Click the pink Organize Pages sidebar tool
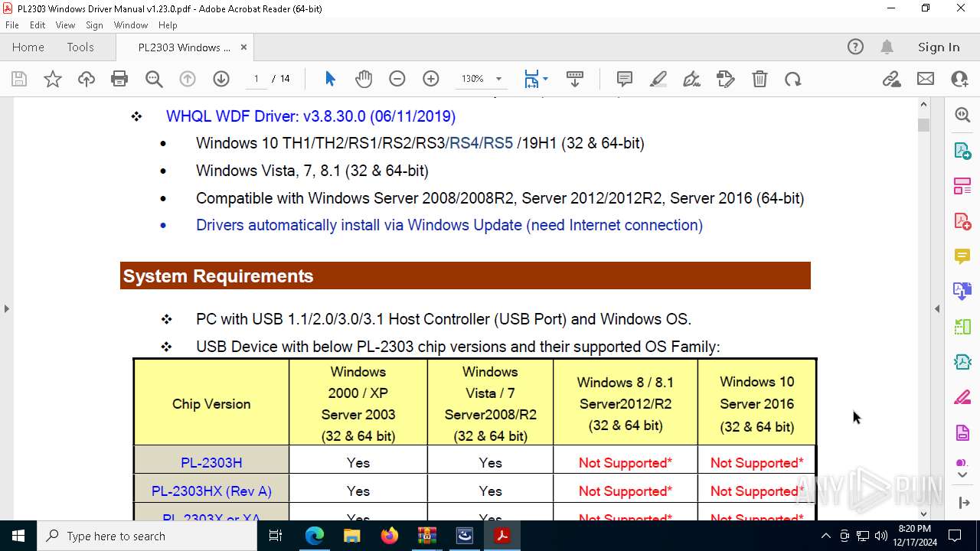The height and width of the screenshot is (551, 980). pos(962,185)
